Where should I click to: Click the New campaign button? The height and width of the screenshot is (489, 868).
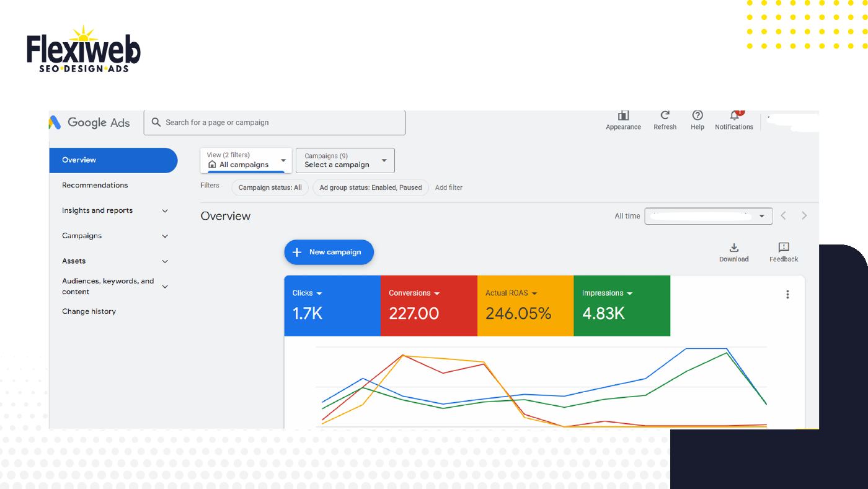(x=329, y=253)
